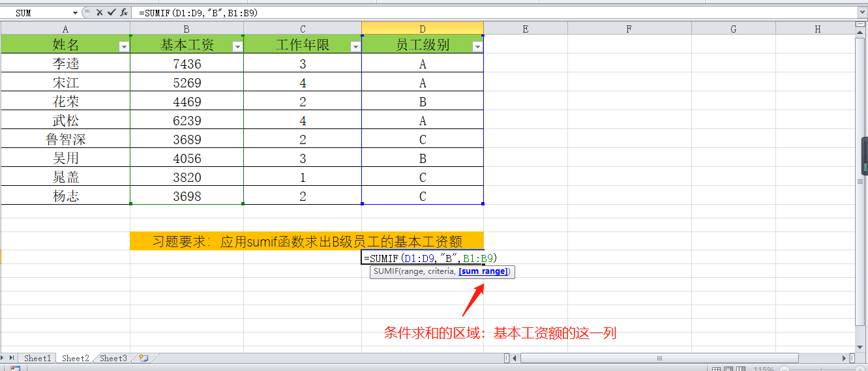The image size is (868, 371).
Task: Select column E header
Action: [x=526, y=29]
